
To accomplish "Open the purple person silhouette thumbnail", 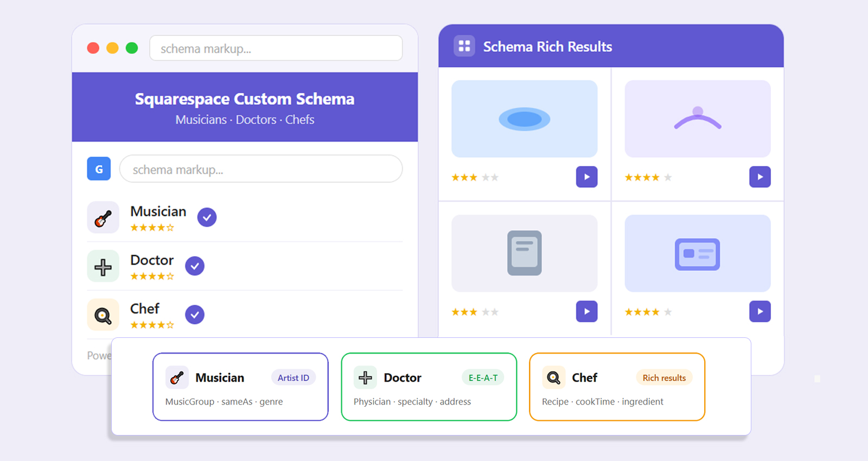I will point(698,119).
